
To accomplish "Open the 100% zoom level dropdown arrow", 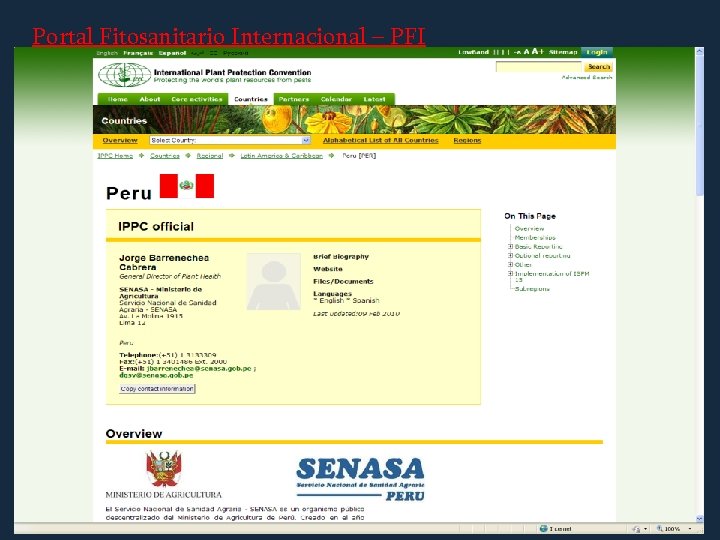I will pyautogui.click(x=690, y=529).
